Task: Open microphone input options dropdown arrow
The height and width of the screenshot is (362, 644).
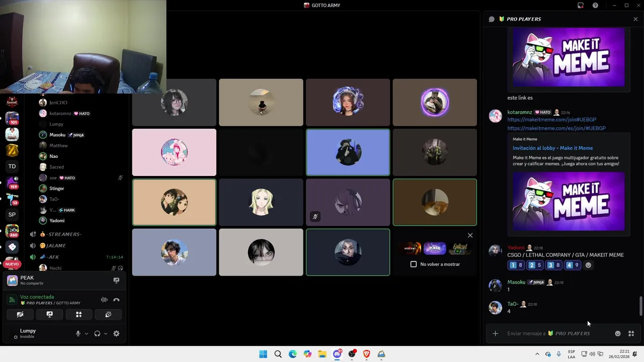Action: (x=86, y=334)
